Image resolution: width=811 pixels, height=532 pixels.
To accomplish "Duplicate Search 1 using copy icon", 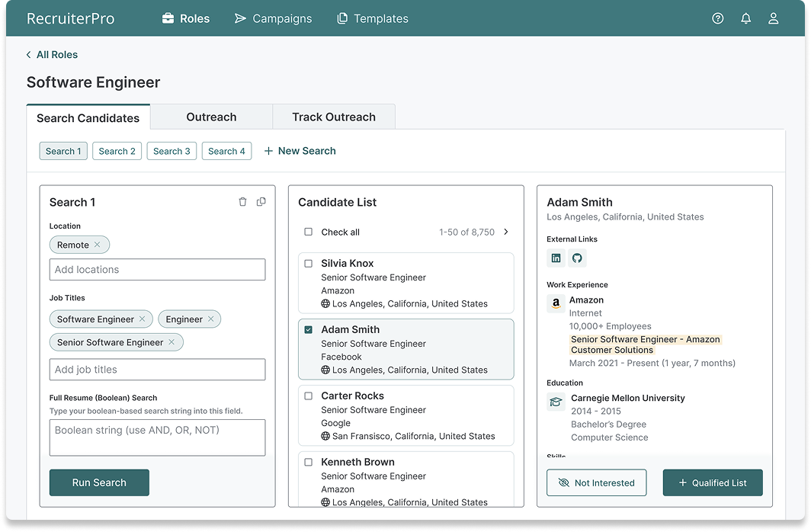I will 261,202.
